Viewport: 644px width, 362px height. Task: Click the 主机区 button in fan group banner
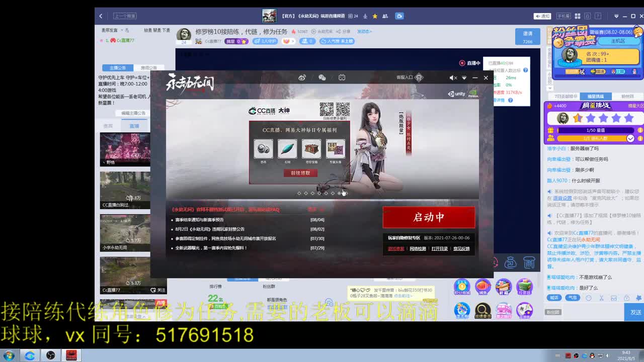tap(618, 41)
